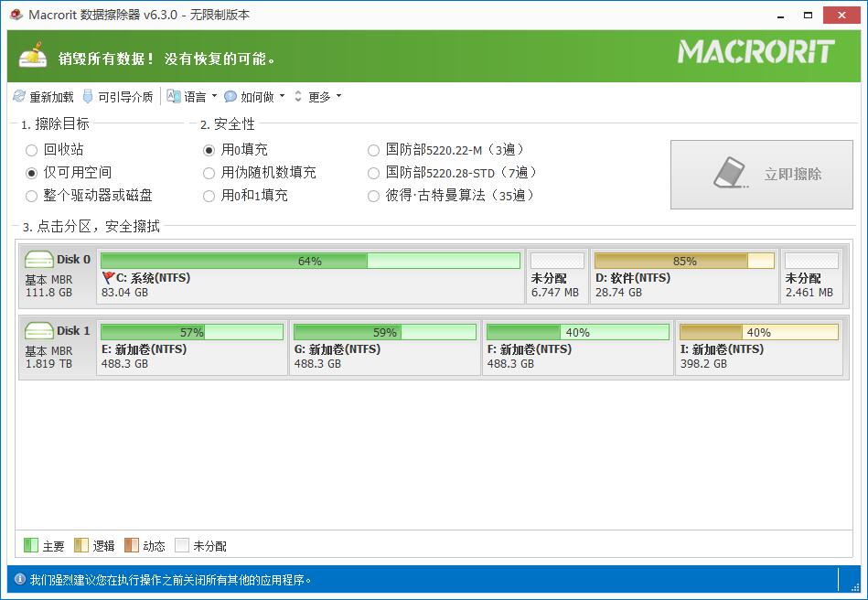Screen dimensions: 868x600
Task: Choose 用伪随机数填充 security method
Action: tap(260, 173)
